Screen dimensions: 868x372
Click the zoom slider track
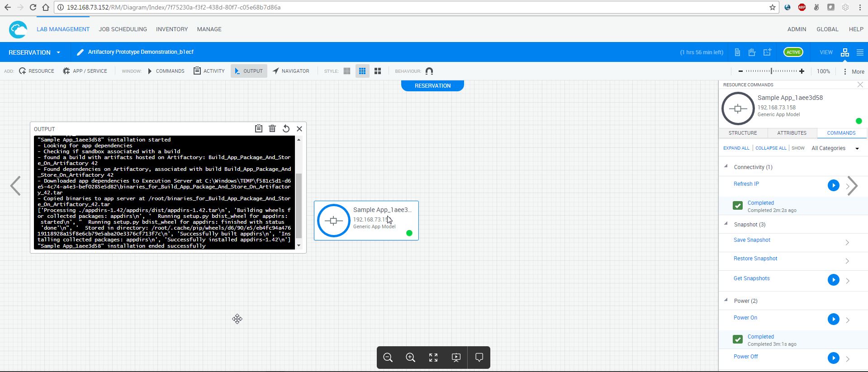pos(771,71)
